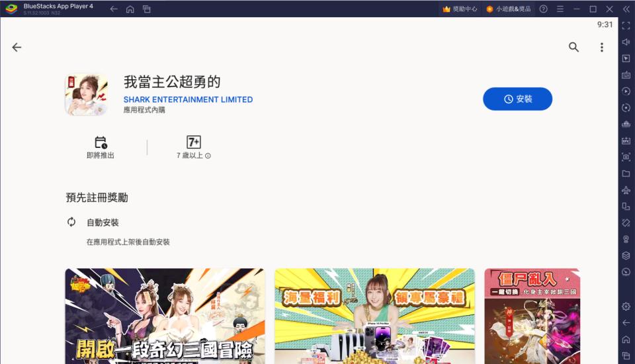The image size is (635, 364).
Task: Click the Install APK sidebar icon
Action: 626,140
